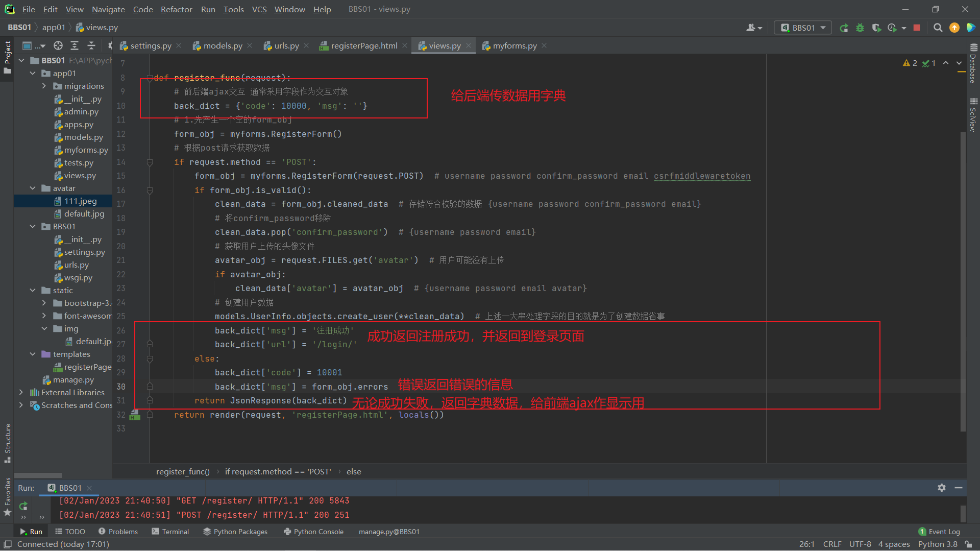Expand all items in the project tree
Image resolution: width=980 pixels, height=551 pixels.
pos(75,46)
